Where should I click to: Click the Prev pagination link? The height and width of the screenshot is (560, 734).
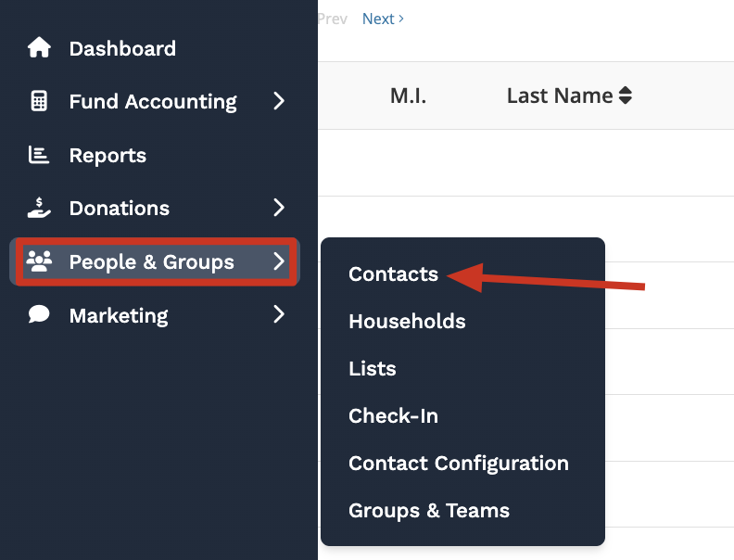[333, 19]
